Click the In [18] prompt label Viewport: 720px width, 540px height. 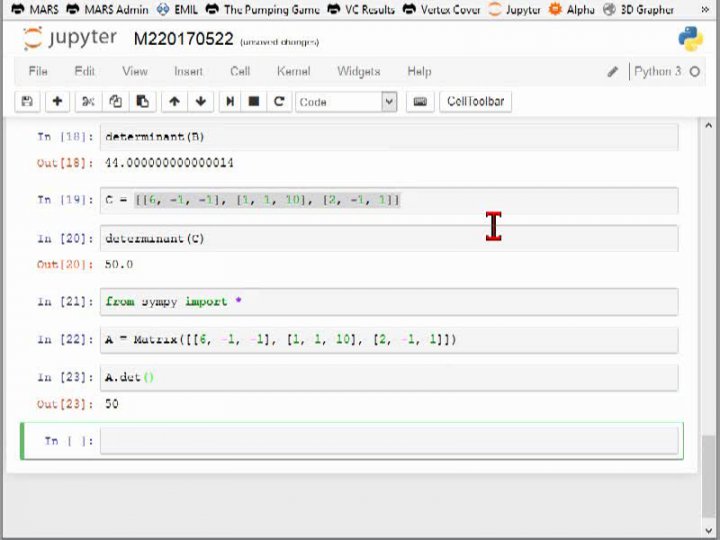coord(65,137)
